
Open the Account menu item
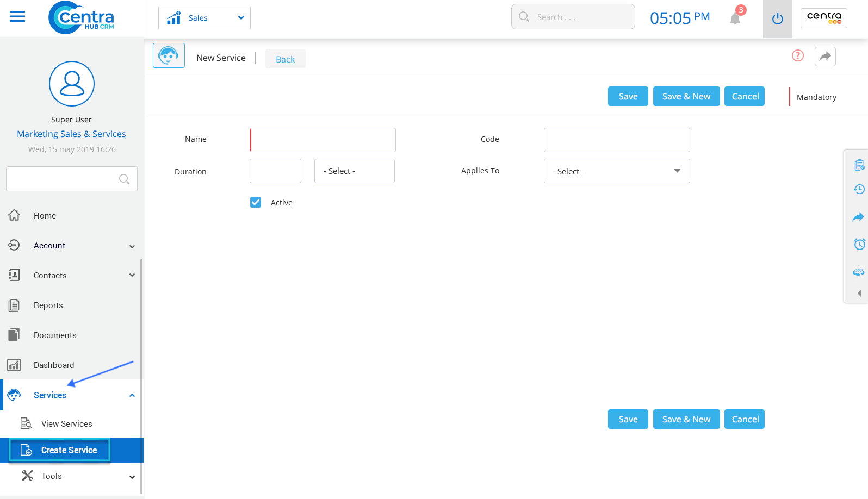[49, 246]
